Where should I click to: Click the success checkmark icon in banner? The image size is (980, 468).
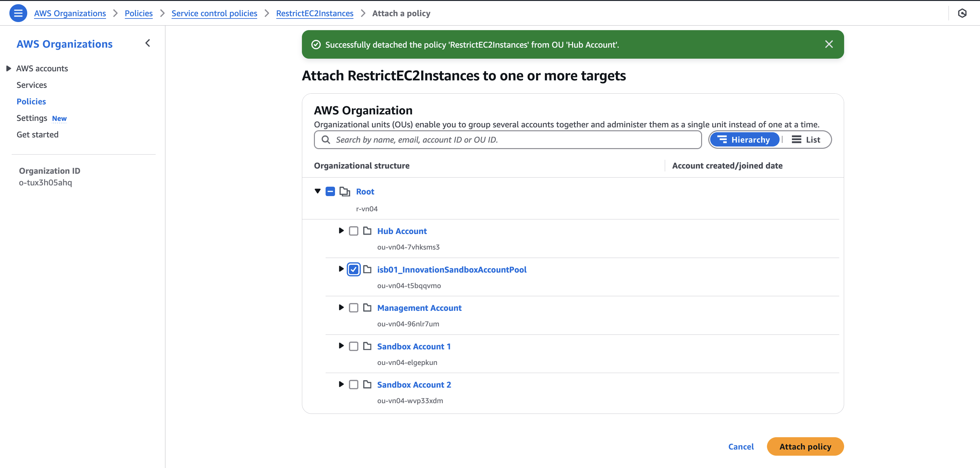pyautogui.click(x=316, y=45)
